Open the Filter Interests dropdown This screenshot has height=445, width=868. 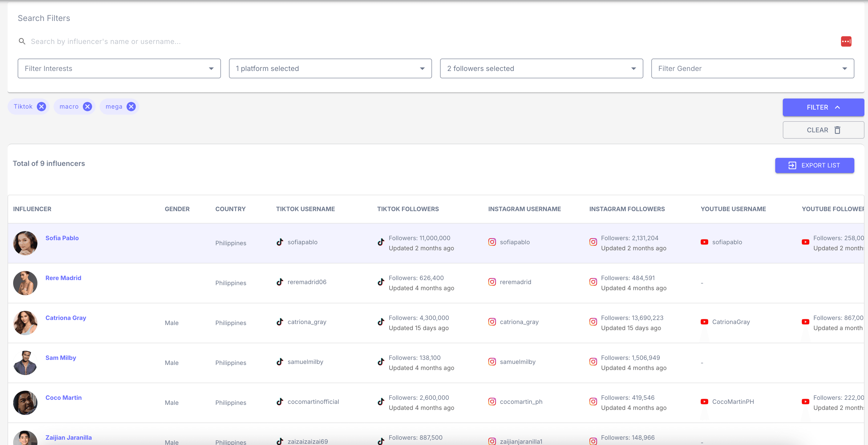click(x=119, y=69)
